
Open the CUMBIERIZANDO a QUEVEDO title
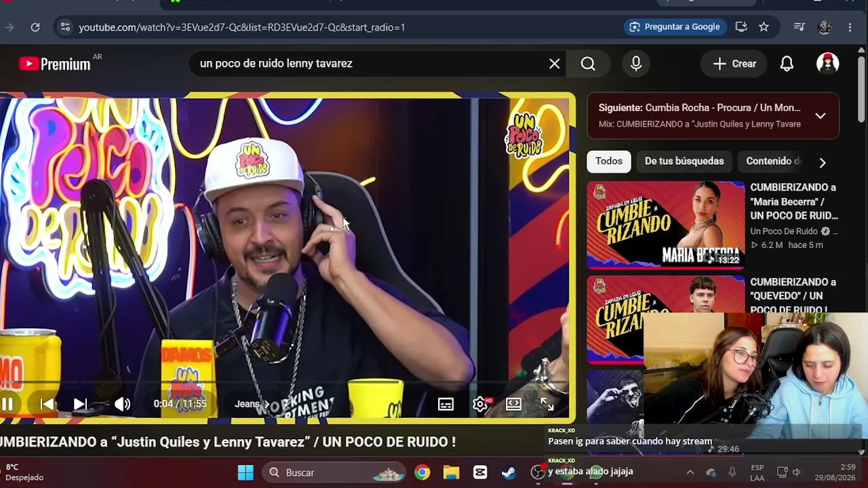793,296
